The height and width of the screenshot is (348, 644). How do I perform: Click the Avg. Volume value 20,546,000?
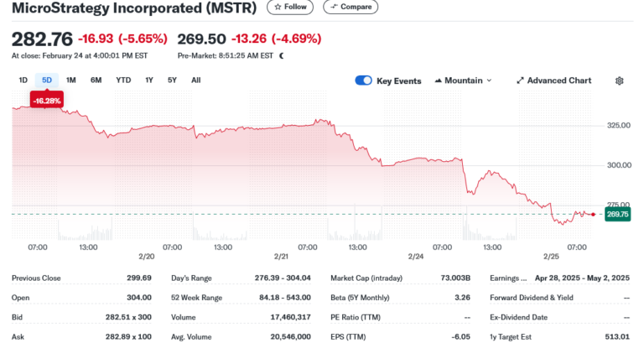[290, 337]
